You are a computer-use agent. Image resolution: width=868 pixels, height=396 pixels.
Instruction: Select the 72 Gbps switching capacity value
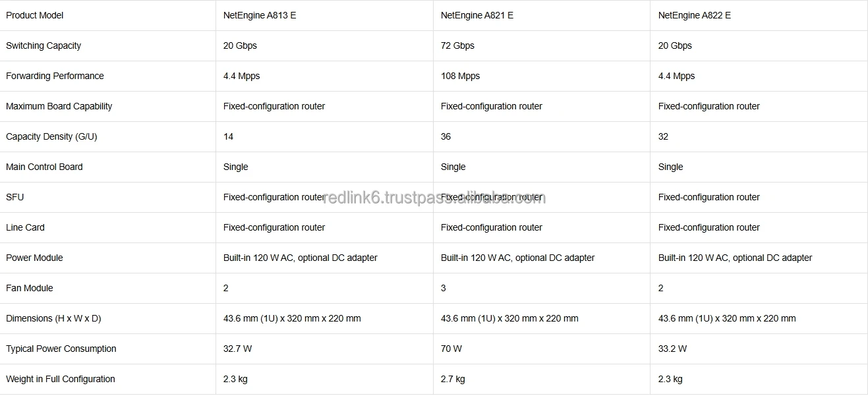pos(457,45)
